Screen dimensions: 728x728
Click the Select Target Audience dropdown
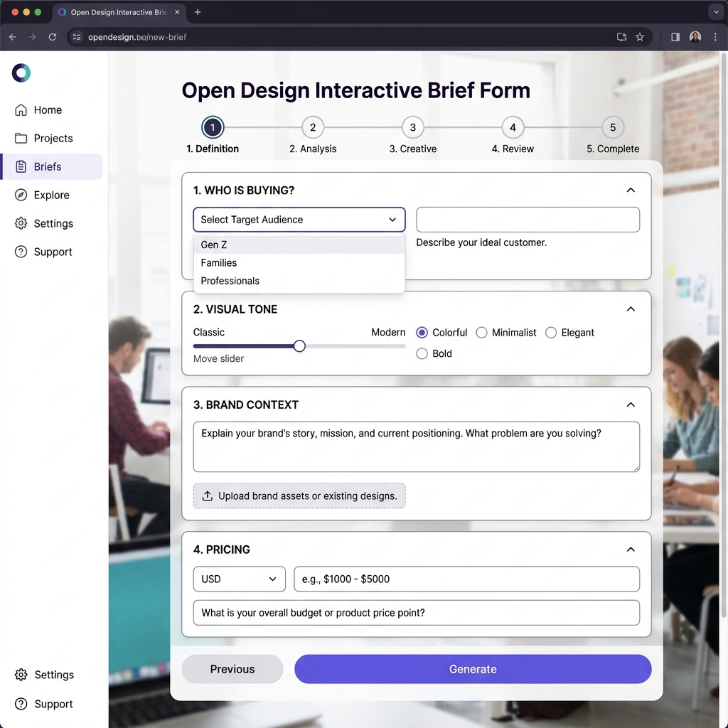pos(299,220)
